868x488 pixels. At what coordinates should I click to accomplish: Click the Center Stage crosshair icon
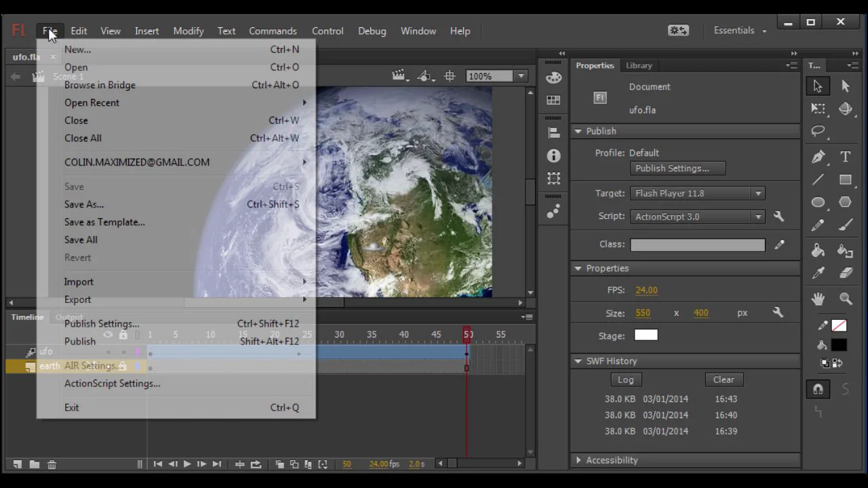[x=449, y=77]
